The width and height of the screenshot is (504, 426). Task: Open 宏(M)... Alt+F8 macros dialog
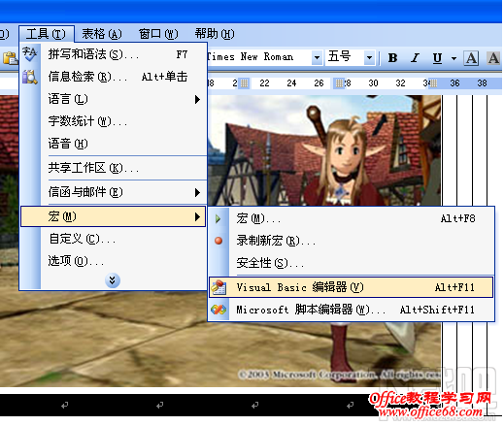[352, 218]
